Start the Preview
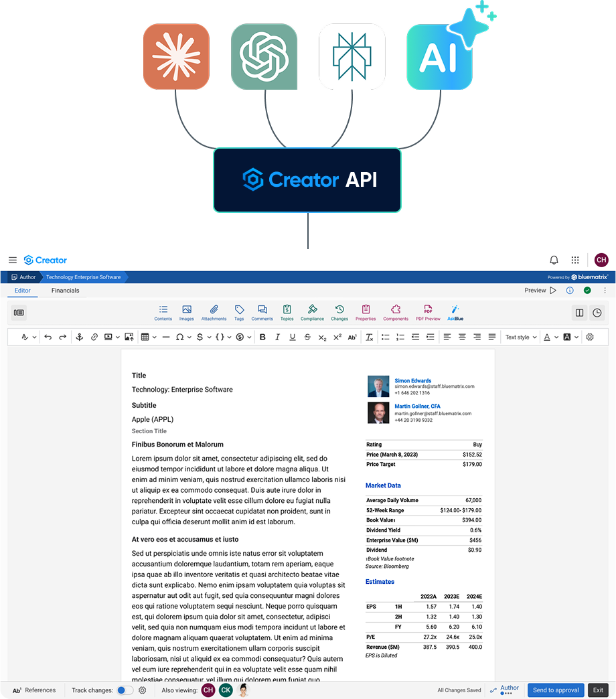The image size is (616, 699). [540, 290]
